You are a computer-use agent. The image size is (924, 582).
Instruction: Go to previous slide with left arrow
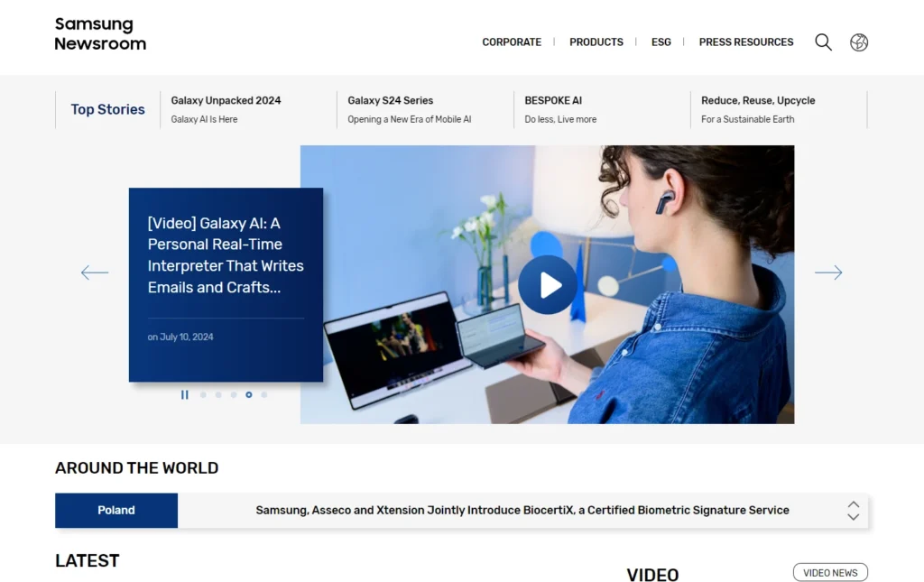tap(94, 273)
